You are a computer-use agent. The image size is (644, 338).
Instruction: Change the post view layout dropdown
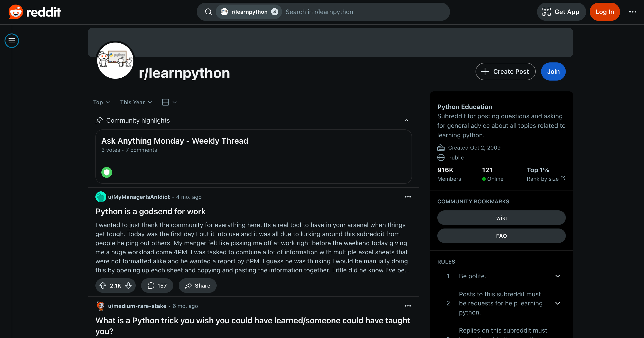[x=169, y=102]
